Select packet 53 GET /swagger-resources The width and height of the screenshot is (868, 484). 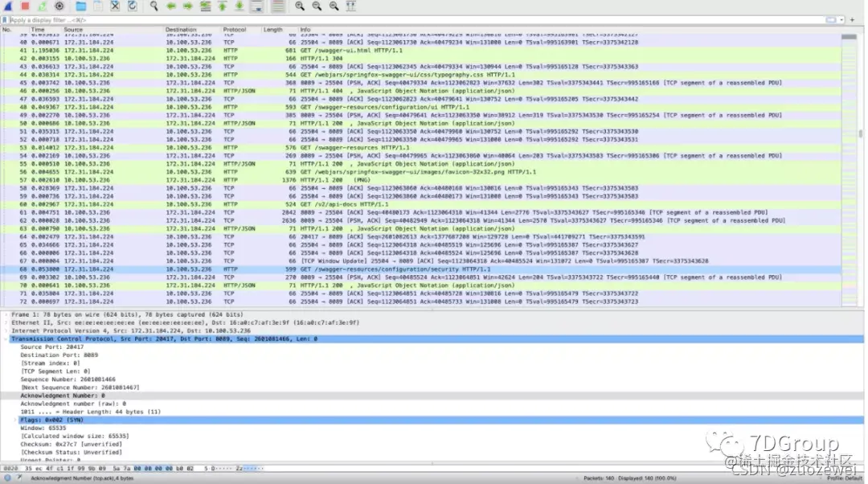420,148
